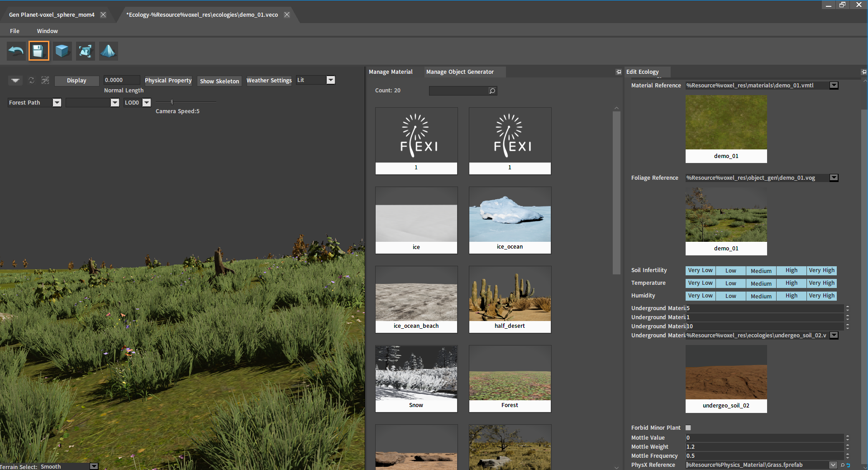Open the Terrain Select Smooth dropdown
Screen dimensions: 868x470
click(x=94, y=466)
